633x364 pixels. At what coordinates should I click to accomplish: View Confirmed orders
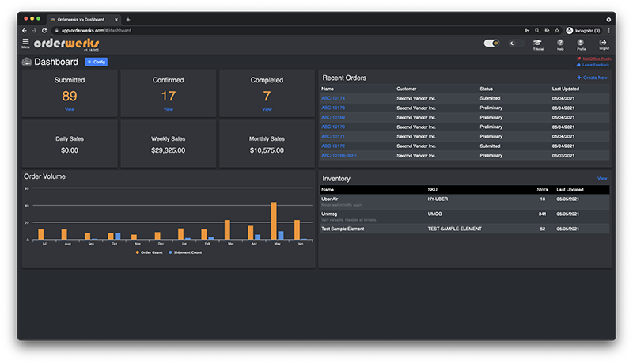(x=168, y=109)
